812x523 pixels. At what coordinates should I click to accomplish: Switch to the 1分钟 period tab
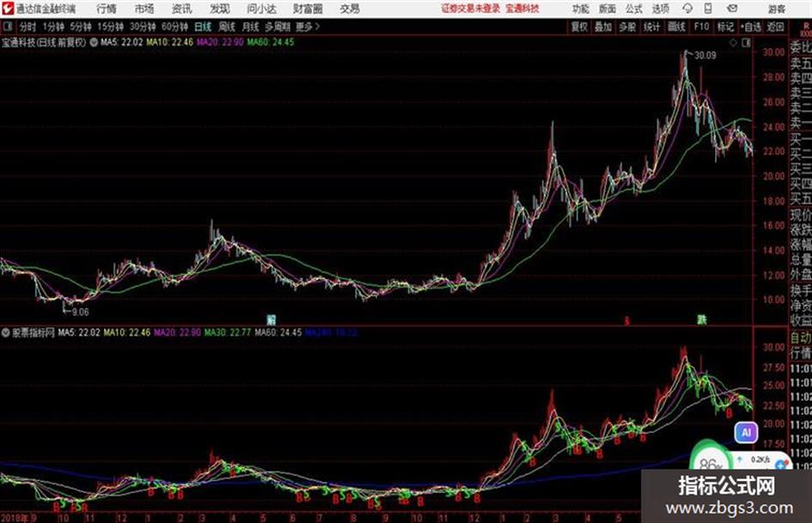[x=52, y=27]
